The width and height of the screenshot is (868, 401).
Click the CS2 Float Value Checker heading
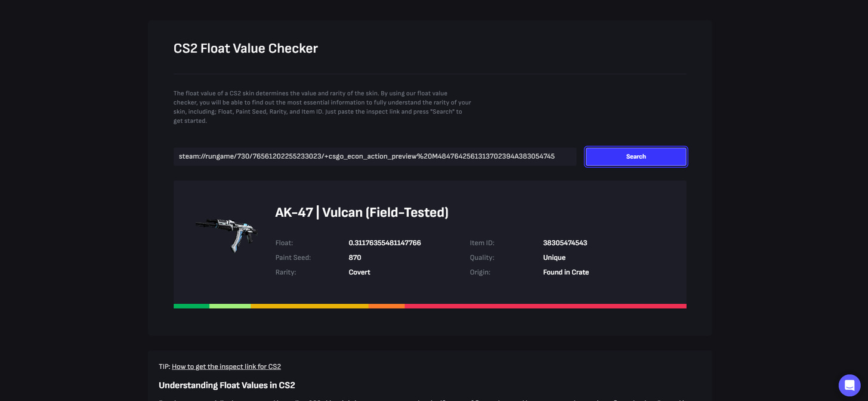tap(246, 48)
